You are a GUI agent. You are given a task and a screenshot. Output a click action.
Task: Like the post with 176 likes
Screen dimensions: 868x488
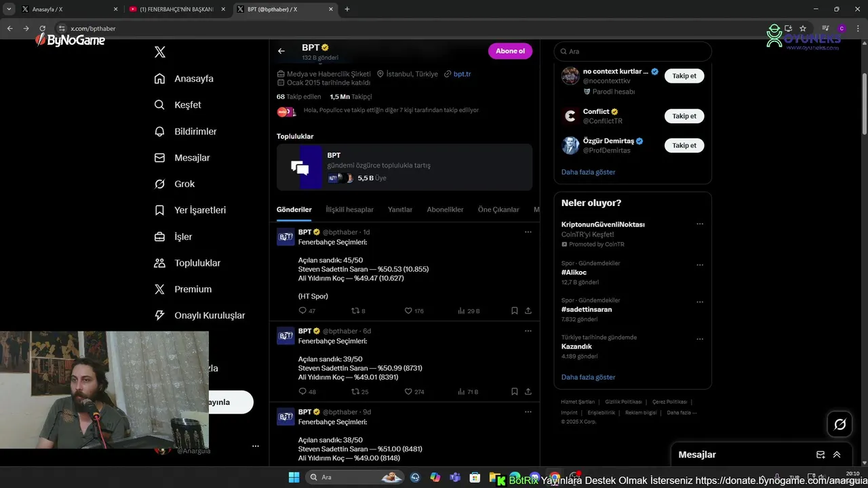[408, 310]
